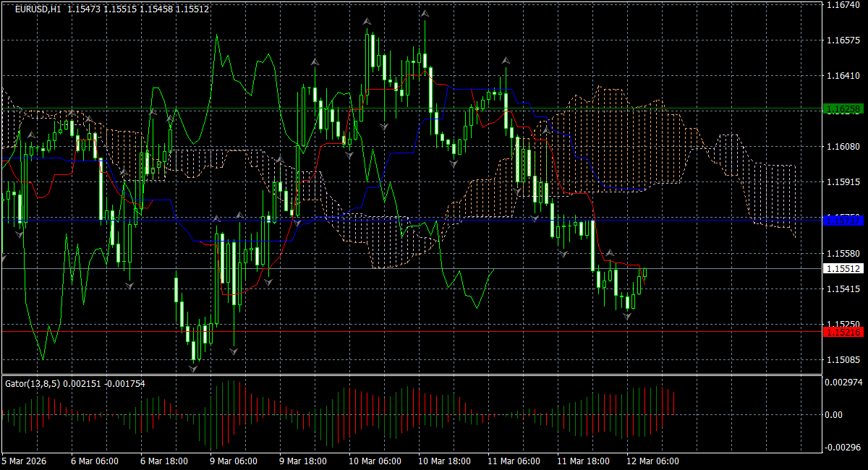Click the 1.15580 price axis label

[x=843, y=254]
